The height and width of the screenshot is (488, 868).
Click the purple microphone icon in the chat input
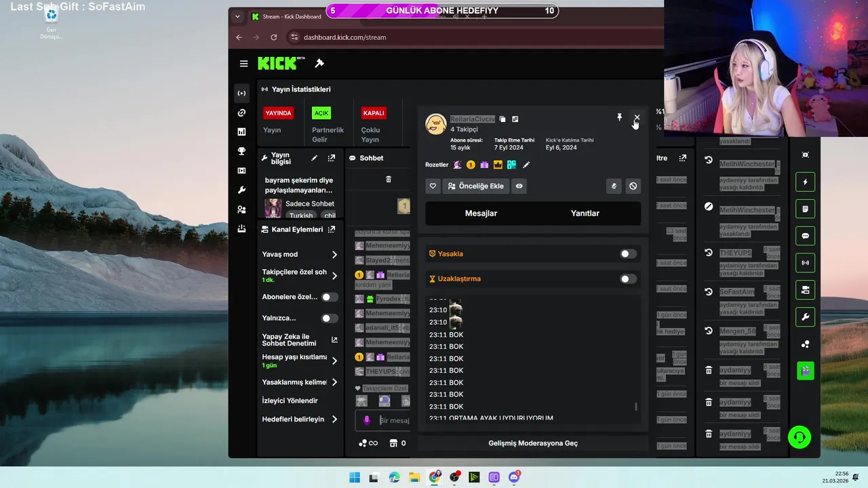(x=367, y=420)
